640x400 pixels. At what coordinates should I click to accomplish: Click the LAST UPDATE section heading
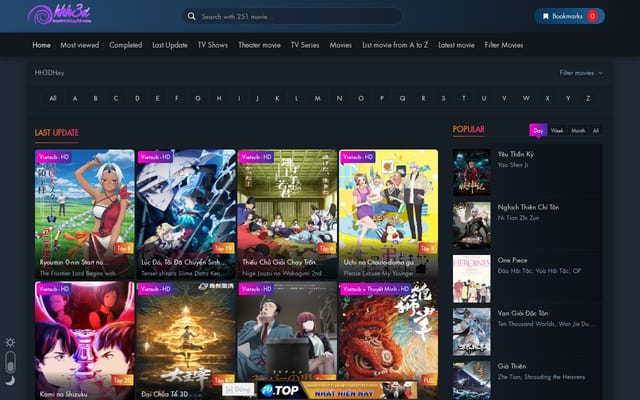[57, 133]
